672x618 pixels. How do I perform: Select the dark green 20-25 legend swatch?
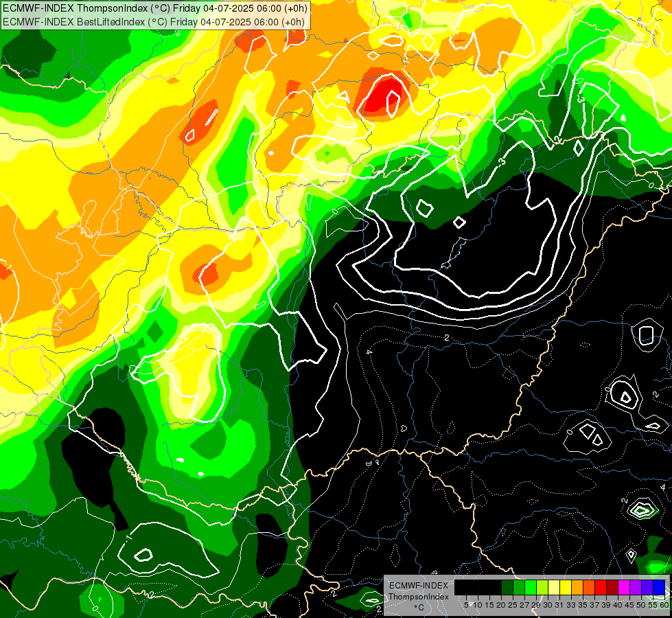click(507, 587)
